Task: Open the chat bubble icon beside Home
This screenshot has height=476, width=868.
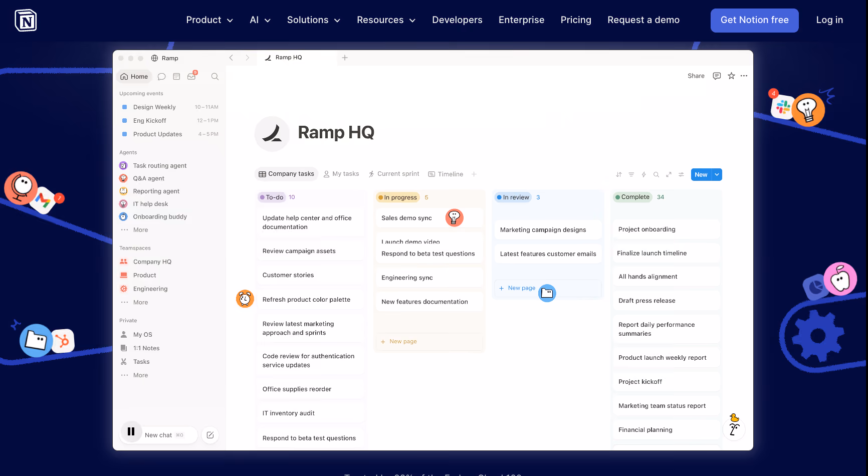Action: (x=161, y=77)
